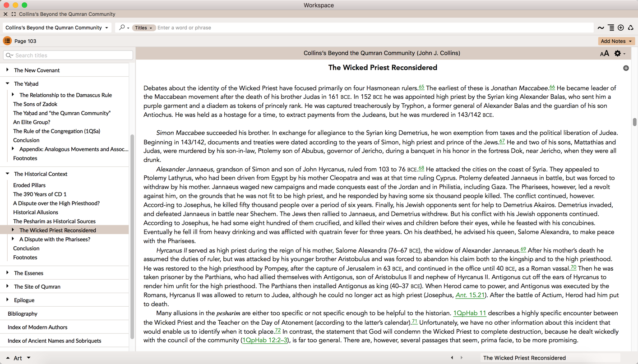This screenshot has width=638, height=364.
Task: Click the main text vertical scrollbar thumb
Action: pyautogui.click(x=634, y=122)
